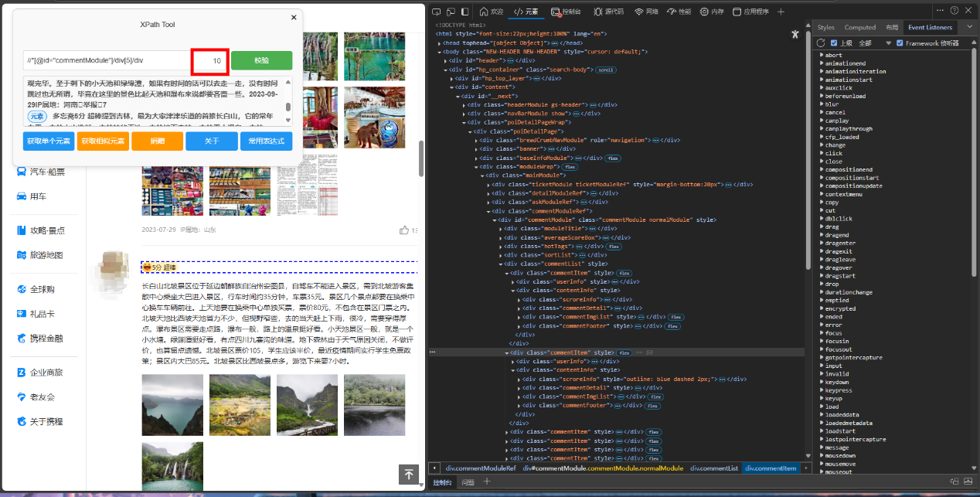Click the drawer dock icon left of the last
The width and height of the screenshot is (980, 497).
(x=954, y=482)
